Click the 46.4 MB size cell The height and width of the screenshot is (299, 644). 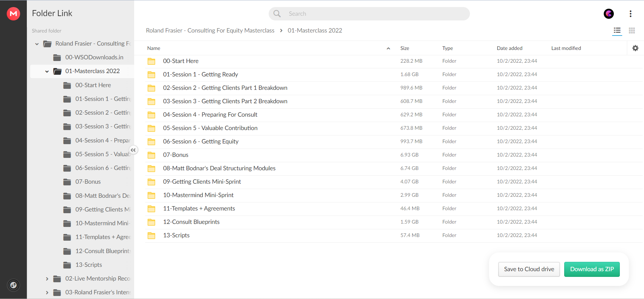[410, 208]
